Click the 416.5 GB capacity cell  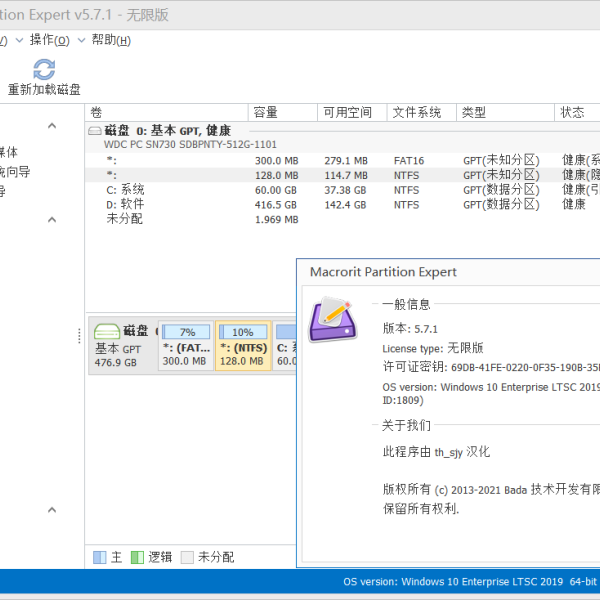[276, 205]
